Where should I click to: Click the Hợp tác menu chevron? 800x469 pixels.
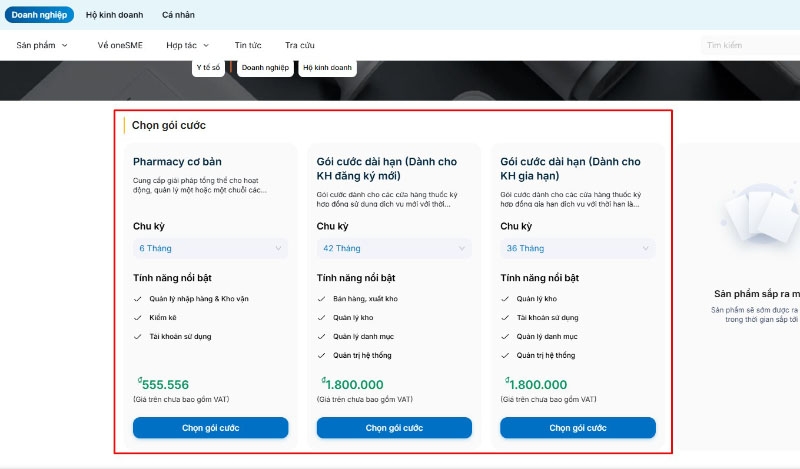point(206,45)
